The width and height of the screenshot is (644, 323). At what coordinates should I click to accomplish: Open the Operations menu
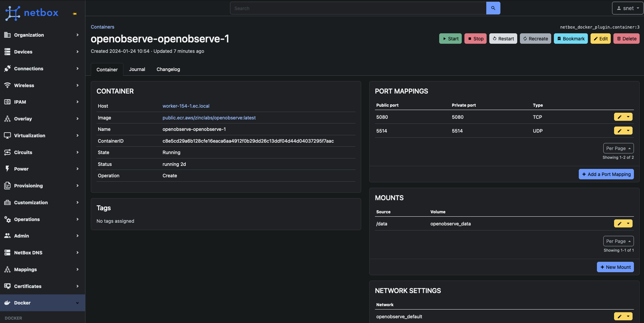(x=42, y=219)
